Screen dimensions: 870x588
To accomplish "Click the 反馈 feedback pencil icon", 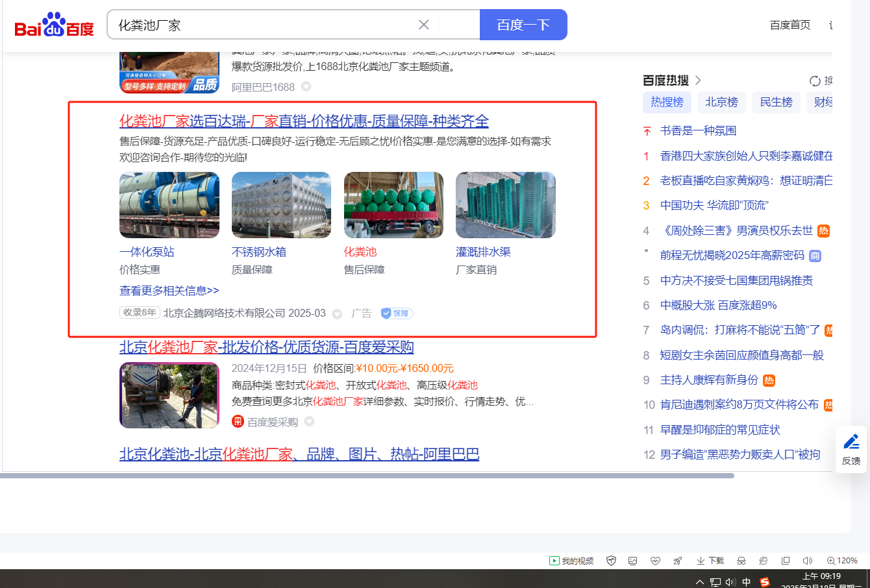I will pyautogui.click(x=851, y=441).
